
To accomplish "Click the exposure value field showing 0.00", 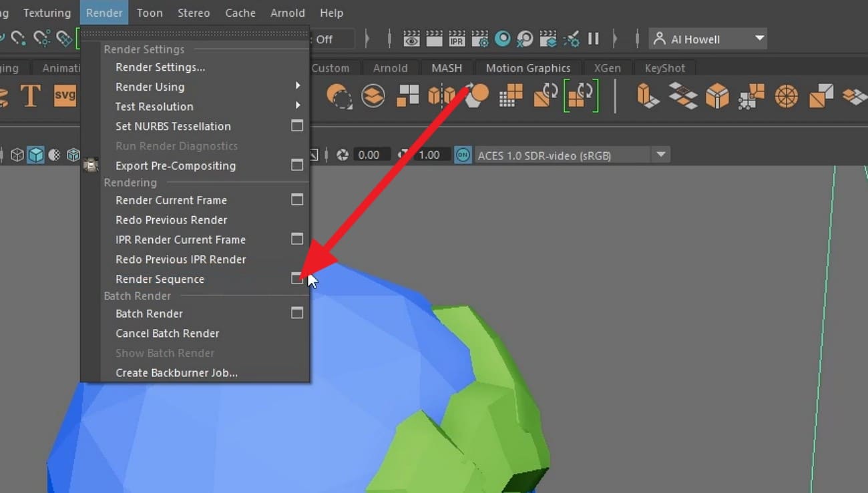I will 372,154.
